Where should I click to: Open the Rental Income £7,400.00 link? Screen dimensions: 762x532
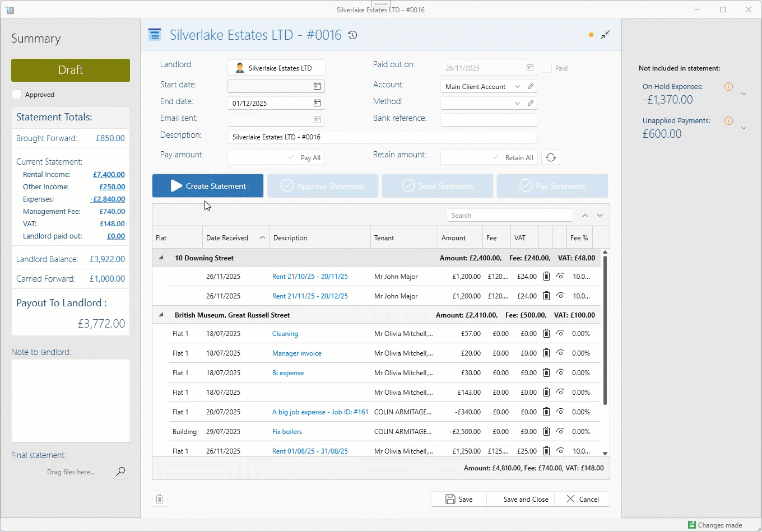109,175
